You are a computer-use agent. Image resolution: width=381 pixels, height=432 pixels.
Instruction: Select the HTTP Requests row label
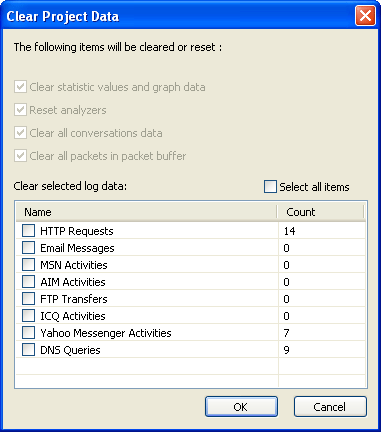pyautogui.click(x=77, y=231)
